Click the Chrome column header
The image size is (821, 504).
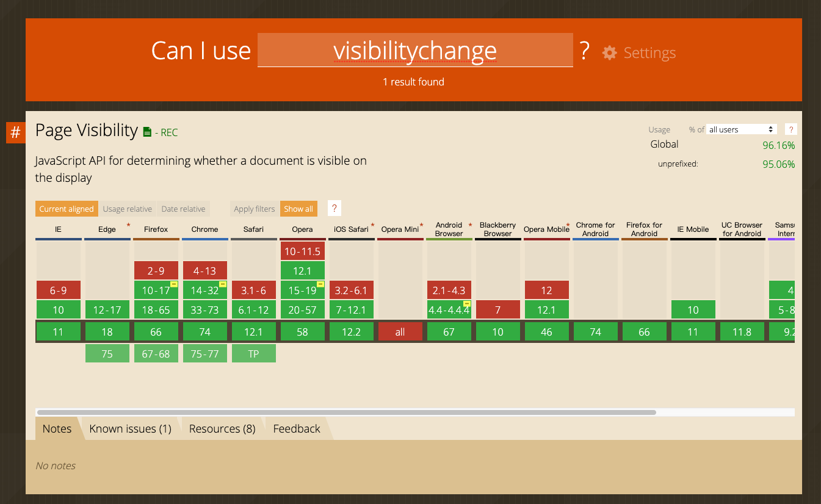pos(204,229)
